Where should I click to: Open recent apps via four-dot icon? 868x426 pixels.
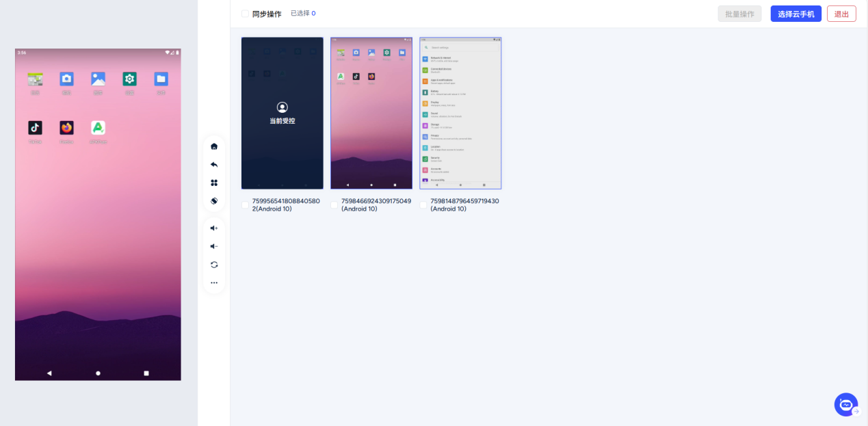(214, 183)
